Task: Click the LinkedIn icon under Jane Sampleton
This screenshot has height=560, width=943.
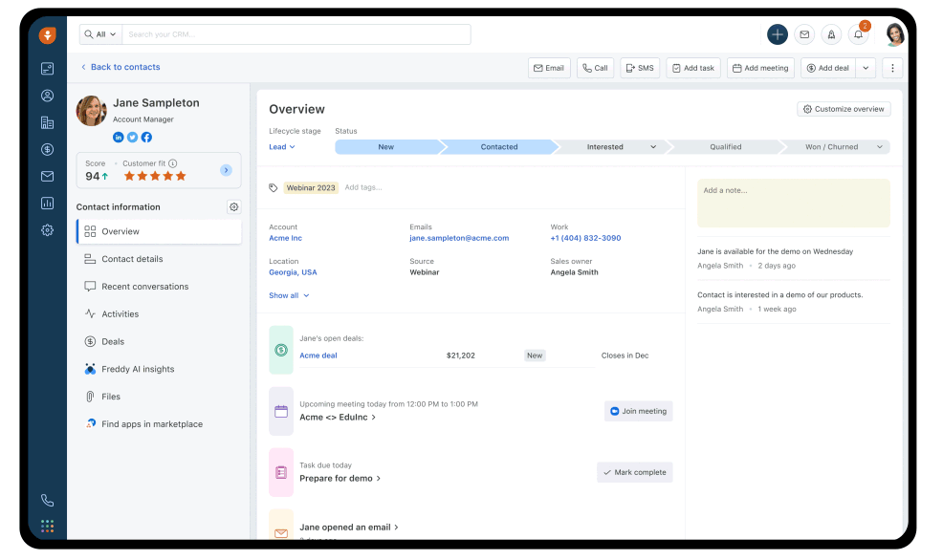Action: tap(119, 138)
